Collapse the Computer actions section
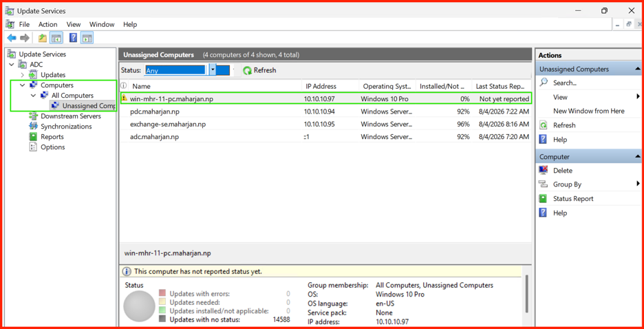The width and height of the screenshot is (644, 329). tap(637, 156)
